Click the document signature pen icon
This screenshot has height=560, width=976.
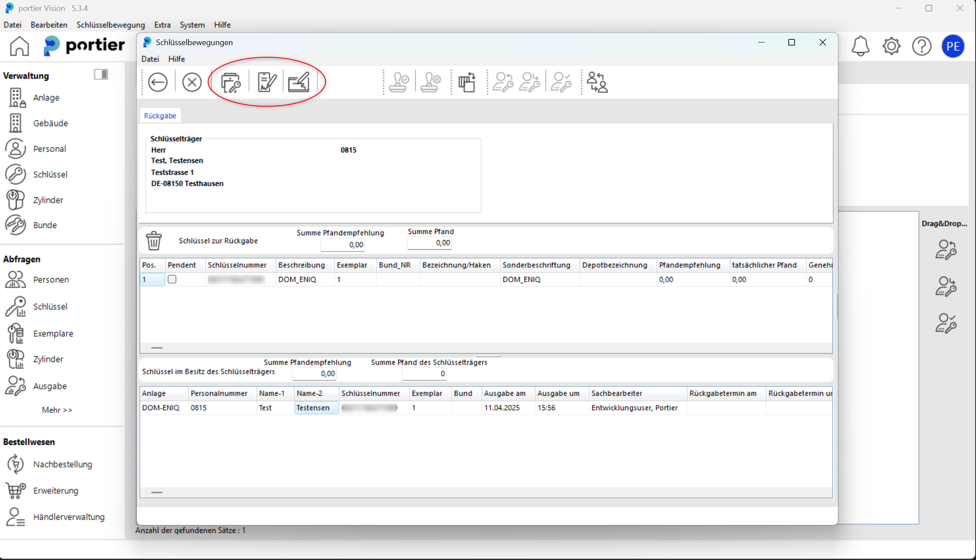click(x=266, y=82)
